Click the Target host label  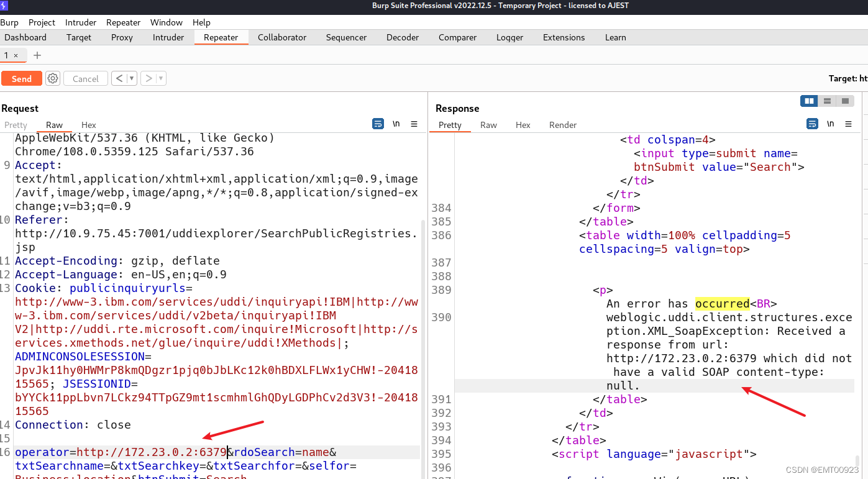click(x=847, y=78)
